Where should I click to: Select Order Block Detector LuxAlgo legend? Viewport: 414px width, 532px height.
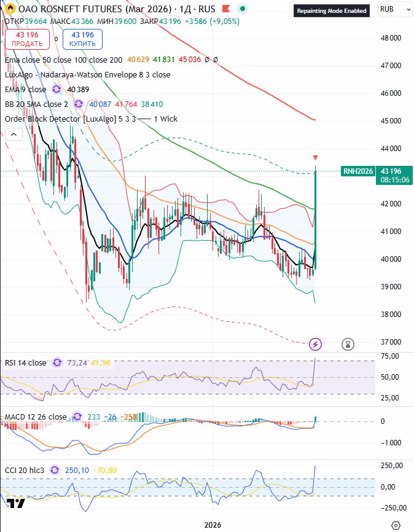pos(92,119)
